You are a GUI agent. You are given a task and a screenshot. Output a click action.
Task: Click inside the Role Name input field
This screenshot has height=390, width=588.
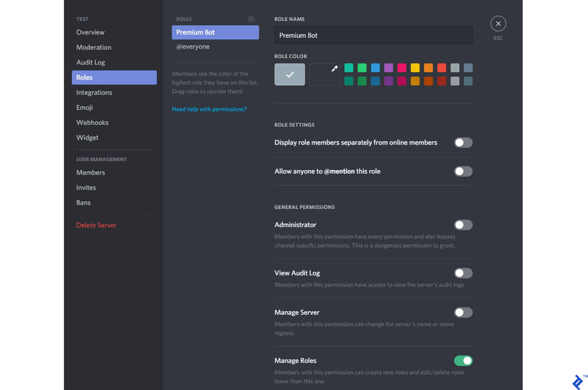[373, 35]
